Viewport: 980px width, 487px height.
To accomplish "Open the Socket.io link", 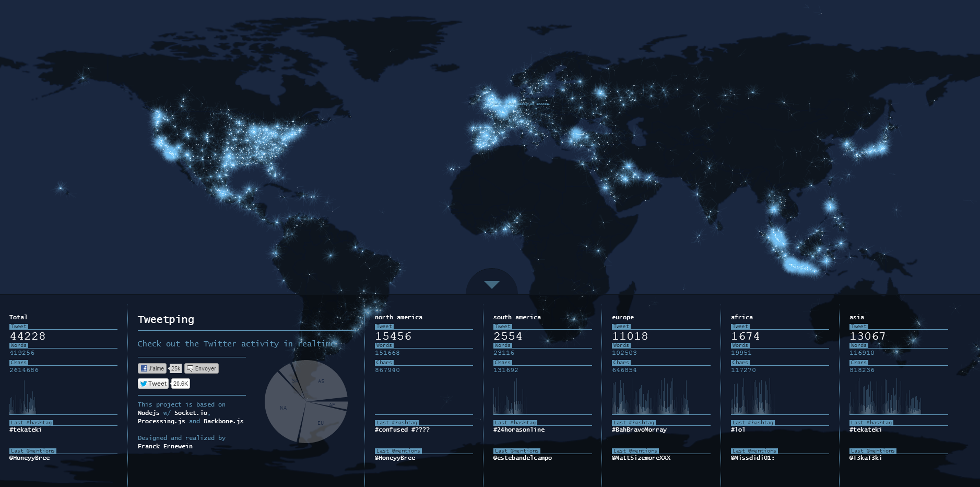I will (191, 413).
